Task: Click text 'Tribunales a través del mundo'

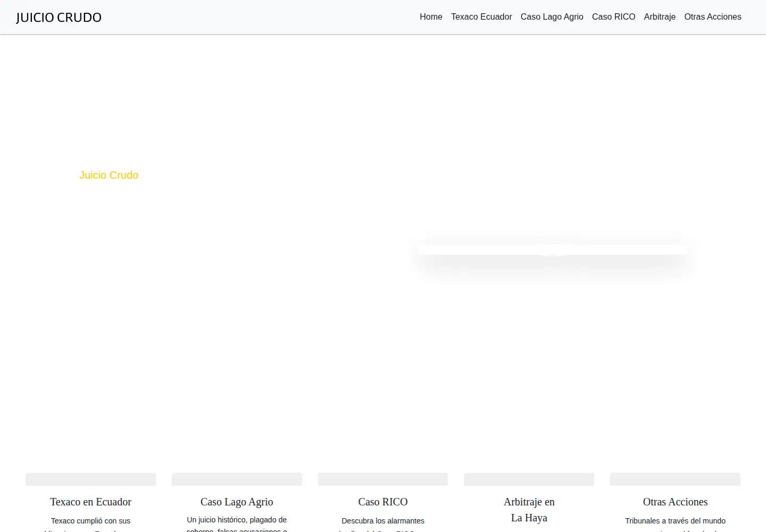Action: click(x=675, y=521)
